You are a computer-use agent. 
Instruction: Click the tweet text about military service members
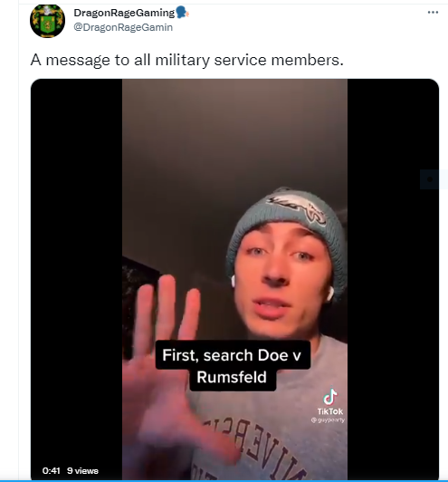[x=186, y=60]
